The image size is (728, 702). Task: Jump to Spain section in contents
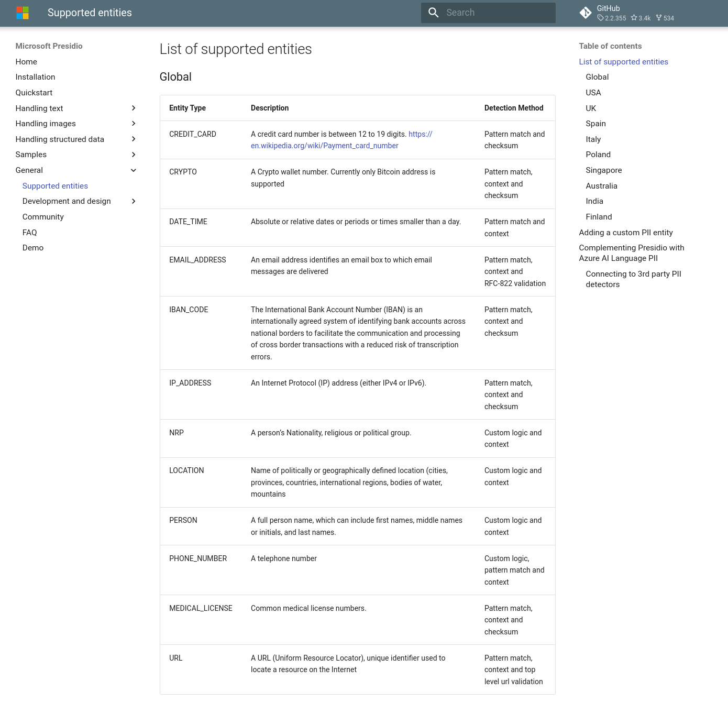[595, 124]
